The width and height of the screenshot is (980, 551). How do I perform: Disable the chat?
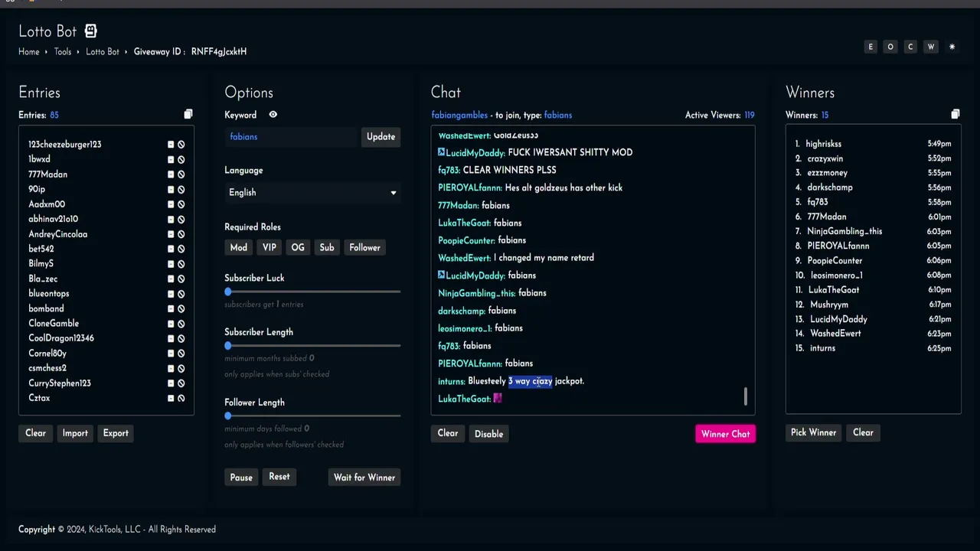488,434
